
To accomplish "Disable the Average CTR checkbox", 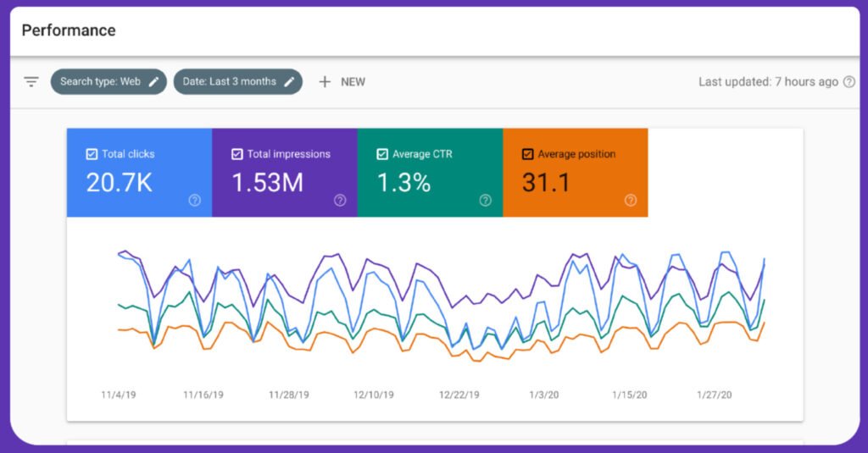I will pos(382,154).
